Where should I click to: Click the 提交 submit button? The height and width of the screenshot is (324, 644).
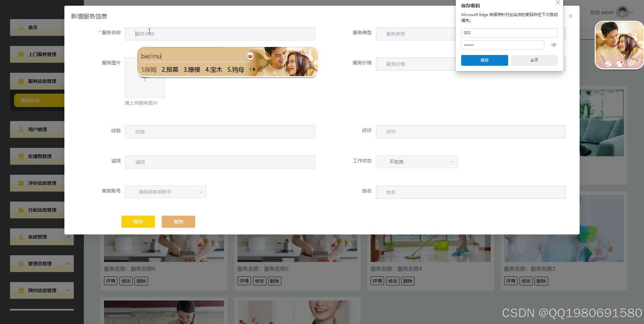click(x=138, y=222)
